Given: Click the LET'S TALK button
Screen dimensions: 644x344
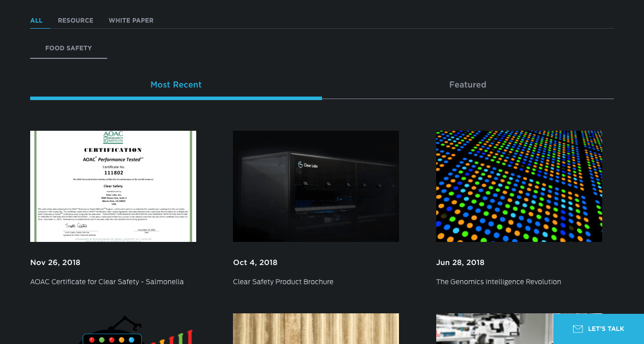Looking at the screenshot, I should tap(599, 329).
